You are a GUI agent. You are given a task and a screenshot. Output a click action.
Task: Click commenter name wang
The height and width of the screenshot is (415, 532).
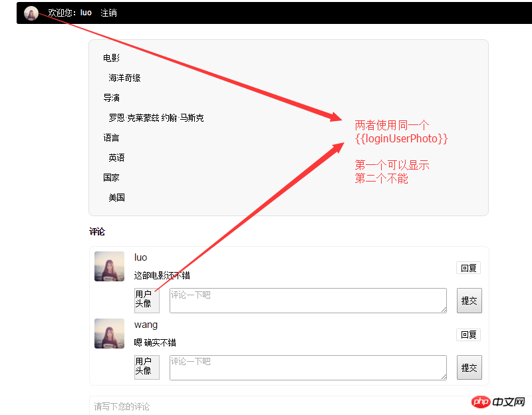146,325
